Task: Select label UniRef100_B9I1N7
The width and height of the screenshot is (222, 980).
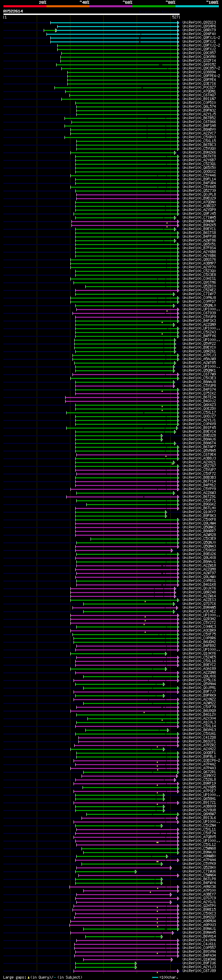Action: [x=199, y=99]
